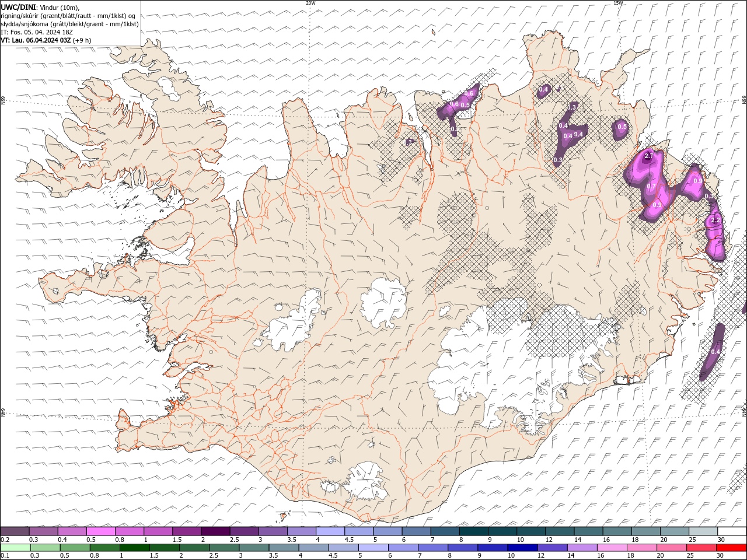The width and height of the screenshot is (747, 560).
Task: Pick the lower legend swatch starting at 7
Action: (433, 548)
